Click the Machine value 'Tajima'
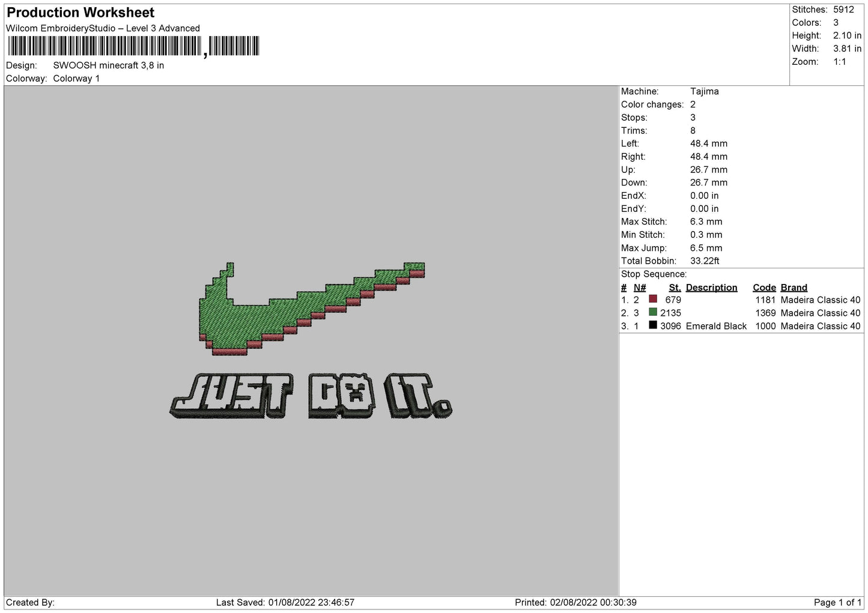The image size is (868, 613). pyautogui.click(x=705, y=91)
